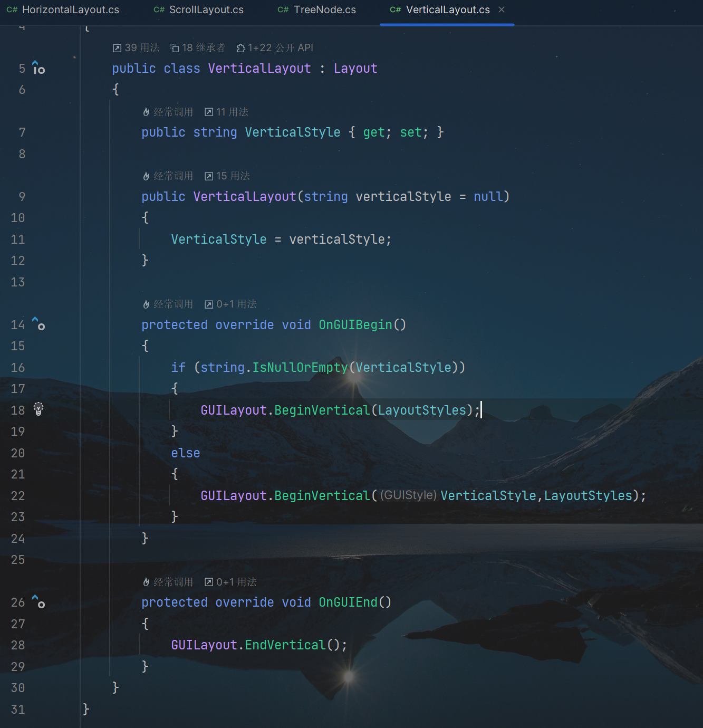Click the frequently-called flame hint above OnGUIBegin
The width and height of the screenshot is (703, 728).
(x=168, y=304)
